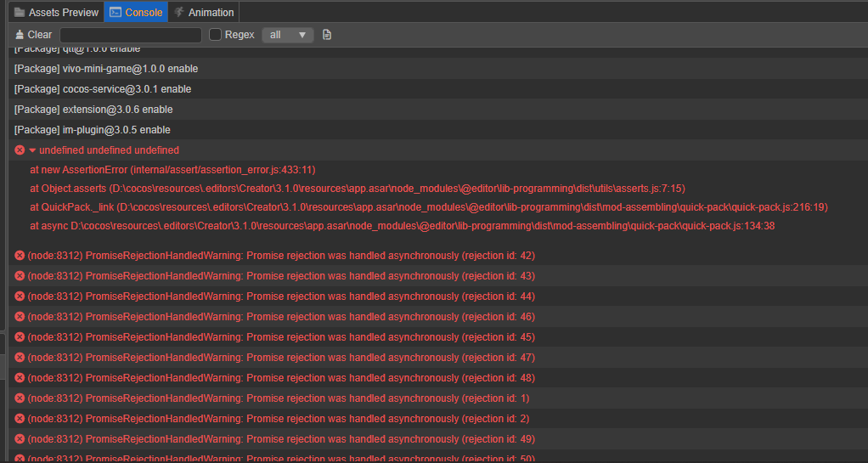The image size is (868, 463).
Task: Click error icon on rejection id: 47 row
Action: click(x=20, y=357)
